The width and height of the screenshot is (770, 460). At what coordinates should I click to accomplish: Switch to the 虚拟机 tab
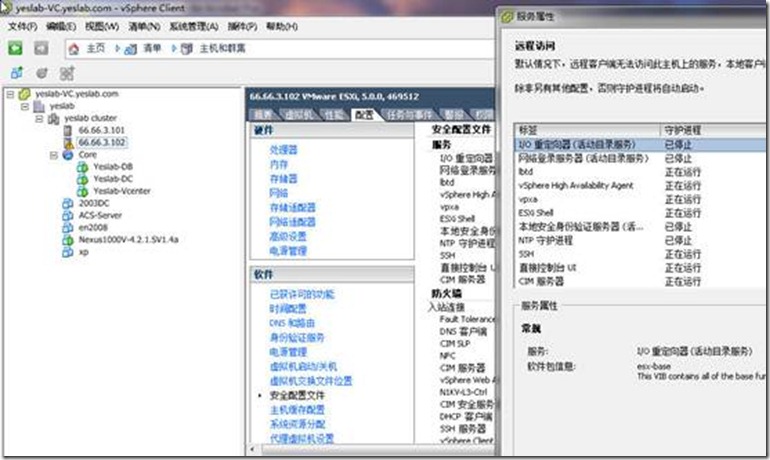click(299, 115)
